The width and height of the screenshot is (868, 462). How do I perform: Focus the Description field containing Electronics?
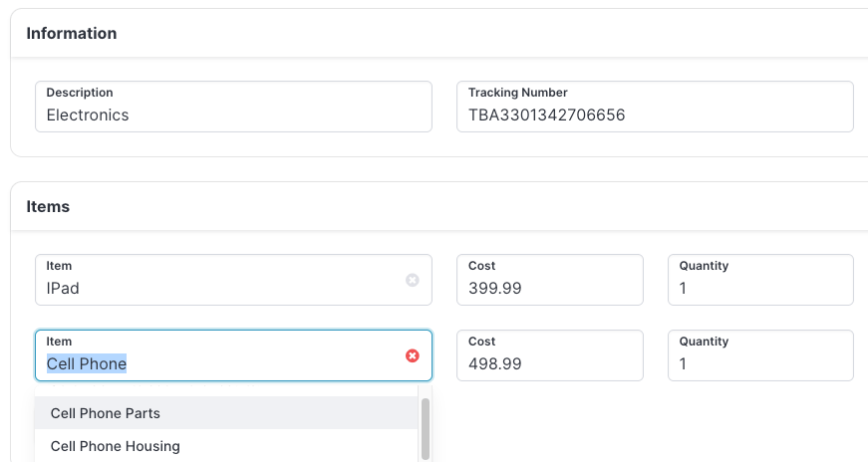click(233, 107)
